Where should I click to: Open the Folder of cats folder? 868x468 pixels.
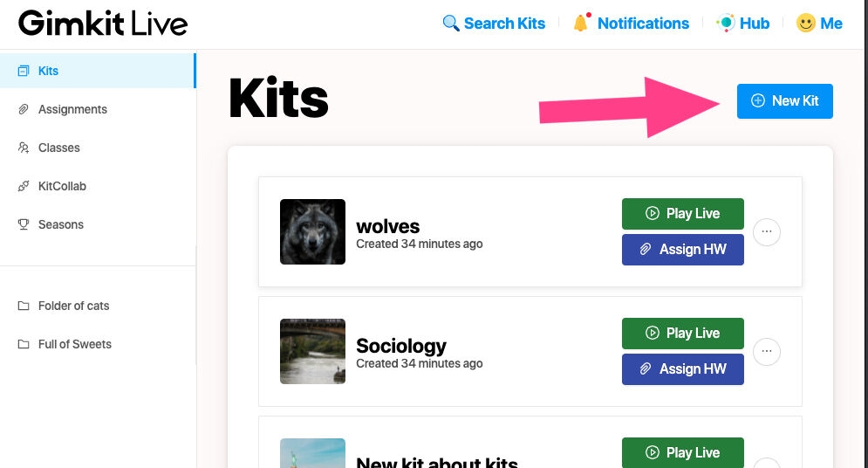73,306
